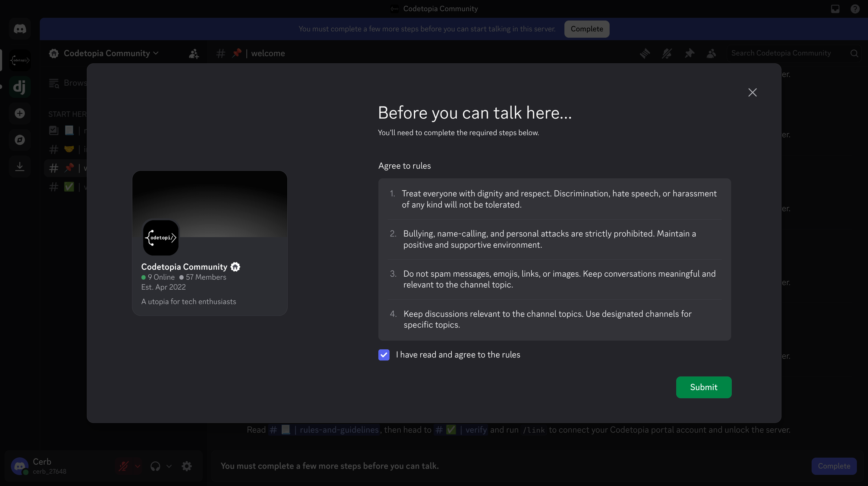This screenshot has width=868, height=486.
Task: Show pinned messages icon
Action: (689, 53)
